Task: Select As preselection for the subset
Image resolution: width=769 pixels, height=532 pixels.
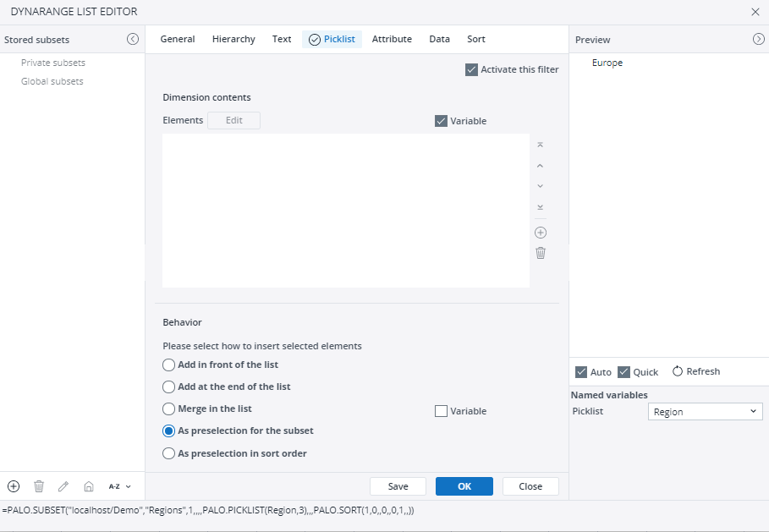Action: (x=168, y=431)
